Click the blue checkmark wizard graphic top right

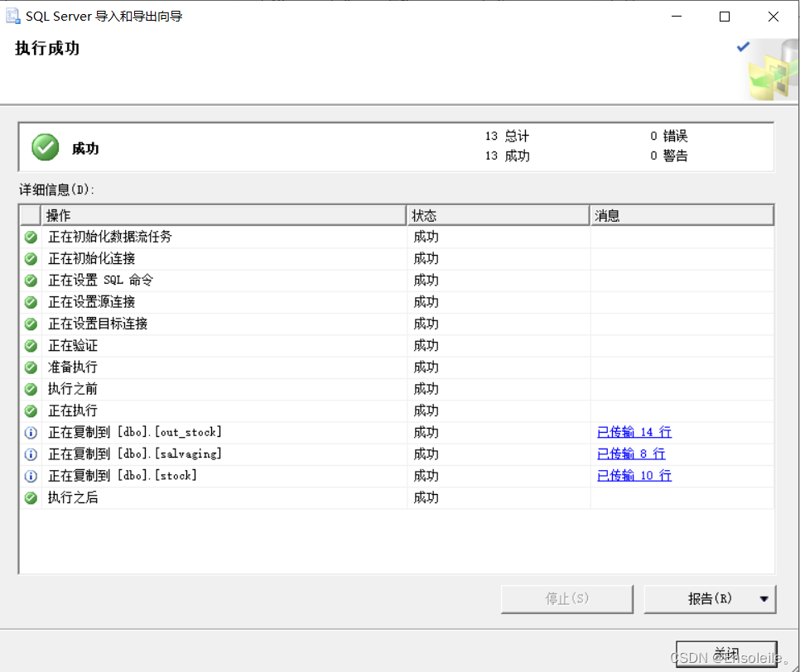(x=743, y=47)
